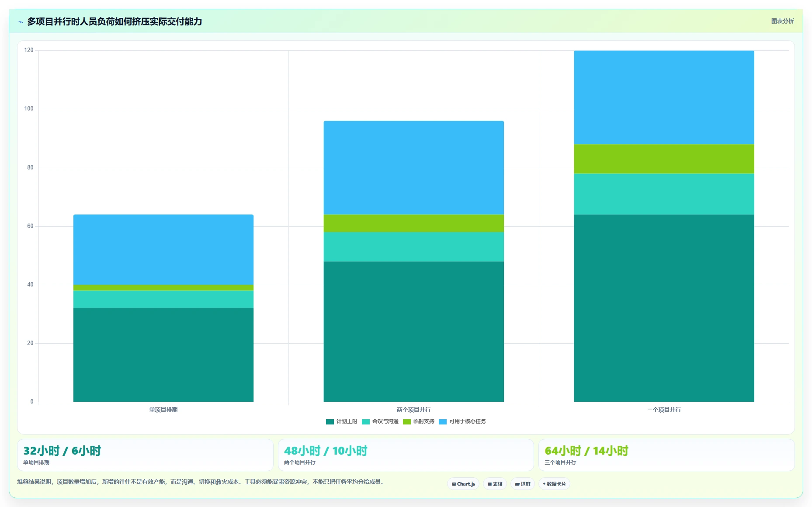This screenshot has height=507, width=812.
Task: Click the green 临时支持 segment in 三个项目并行 bar
Action: click(x=664, y=159)
